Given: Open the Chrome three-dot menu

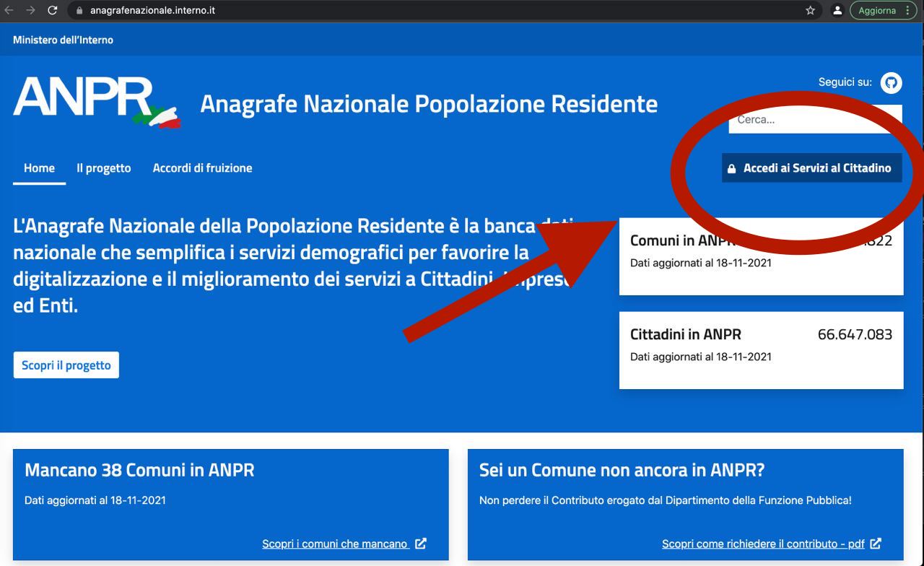Looking at the screenshot, I should (909, 11).
